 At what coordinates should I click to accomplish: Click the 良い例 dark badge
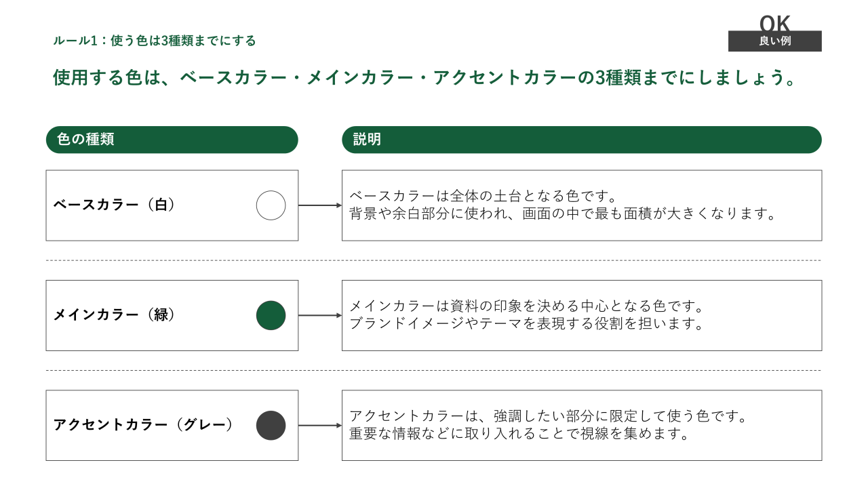pyautogui.click(x=774, y=41)
